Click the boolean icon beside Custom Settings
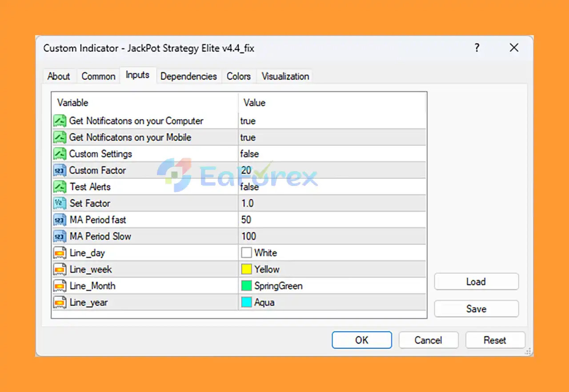 tap(60, 154)
